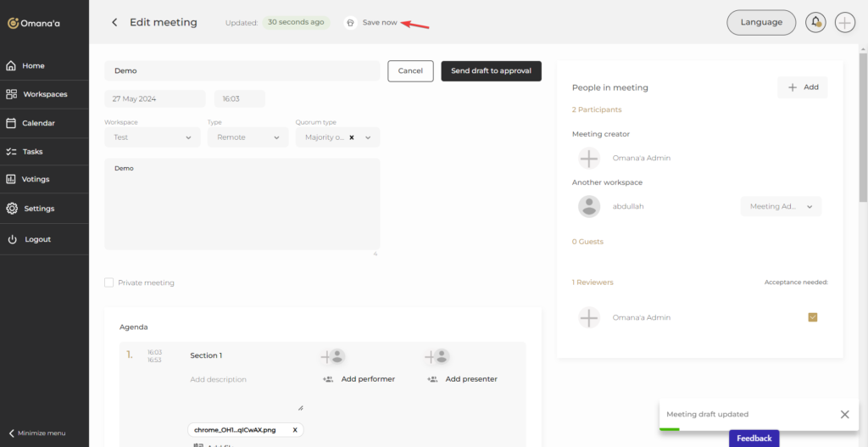Click the plus icon in top-right corner
The width and height of the screenshot is (868, 447).
(x=845, y=22)
